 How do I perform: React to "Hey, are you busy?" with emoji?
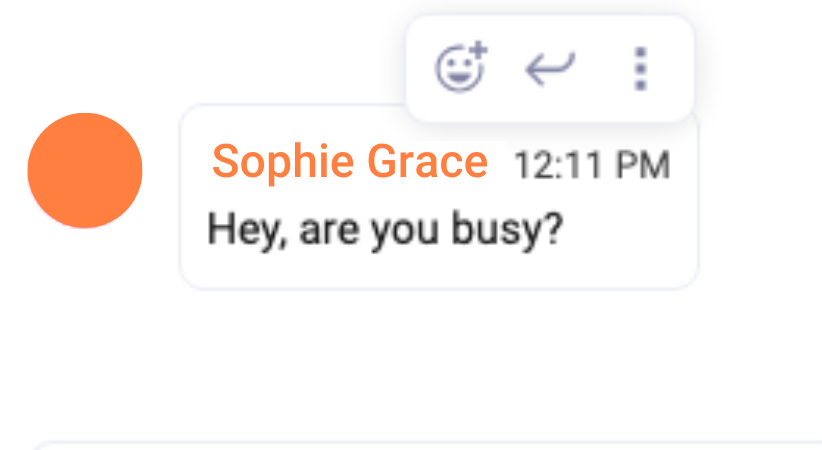tap(461, 68)
